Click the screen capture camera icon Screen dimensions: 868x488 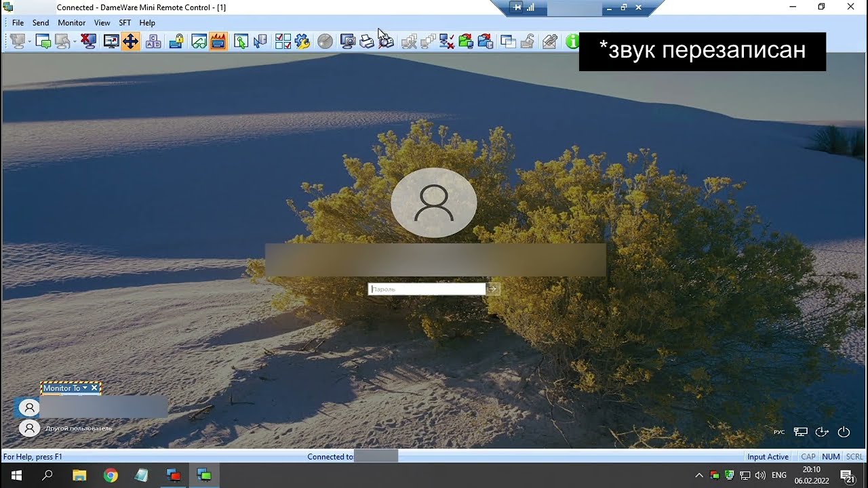click(348, 41)
